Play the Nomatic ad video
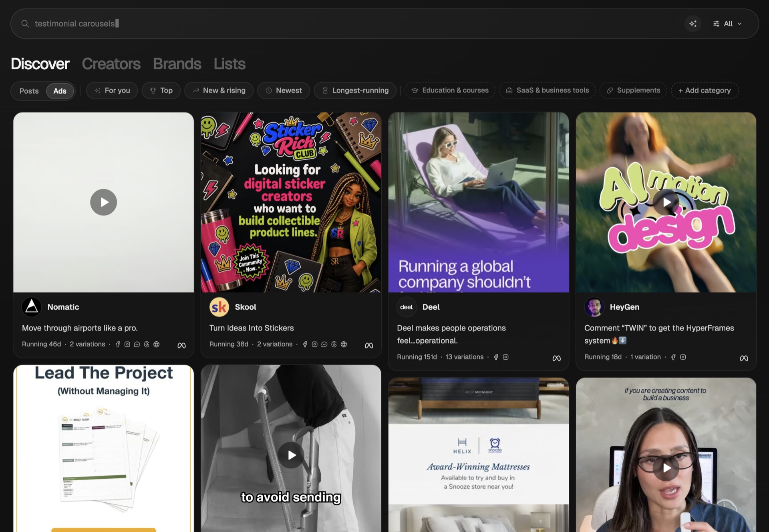 (103, 202)
